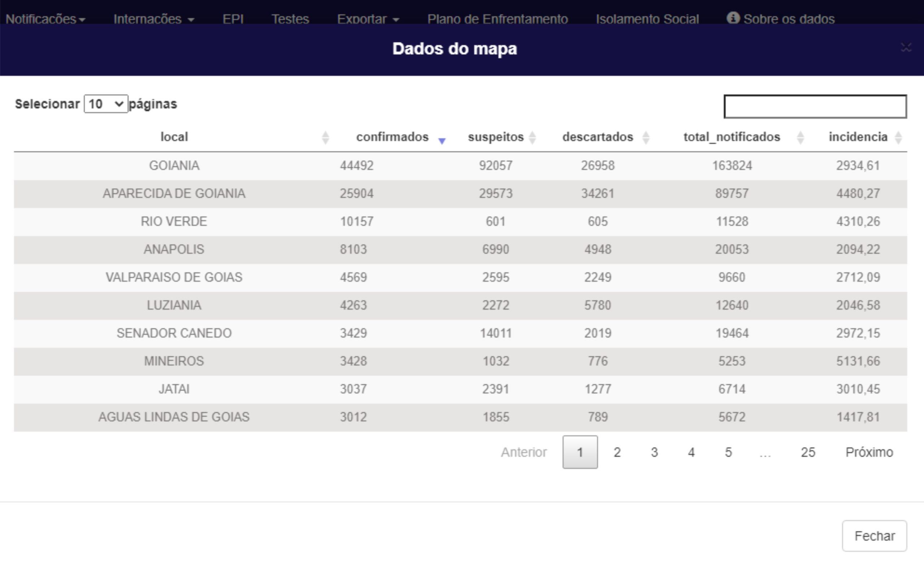Viewport: 924px width, 568px height.
Task: Sort by the local column header
Action: click(174, 137)
